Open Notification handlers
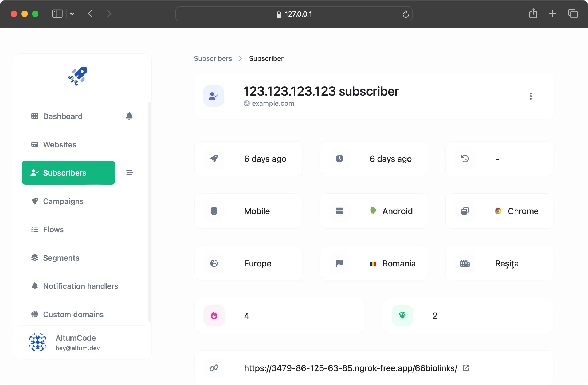 pyautogui.click(x=81, y=286)
